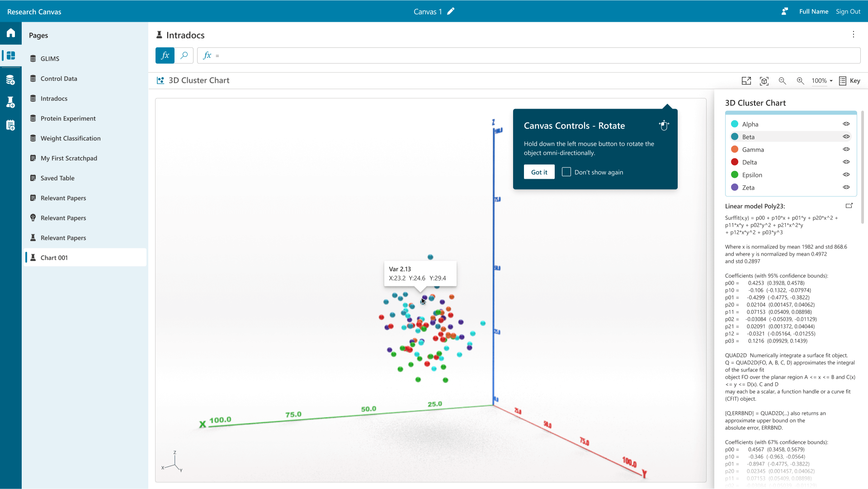Click the Sign Out link

pos(848,11)
